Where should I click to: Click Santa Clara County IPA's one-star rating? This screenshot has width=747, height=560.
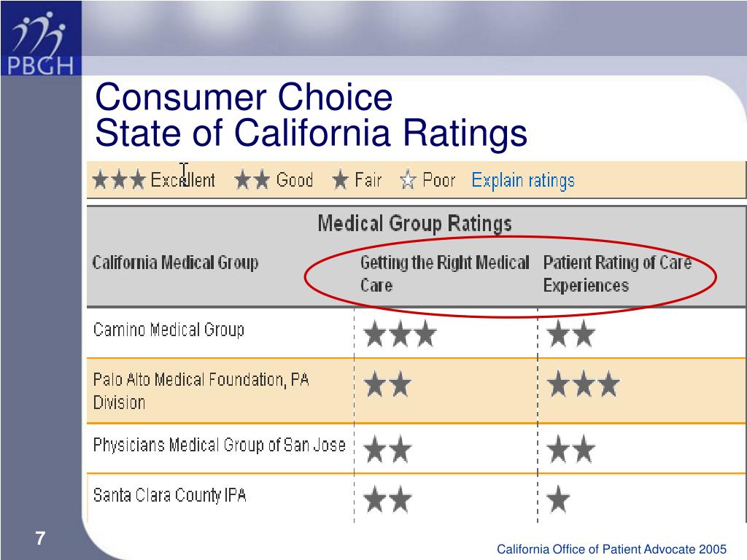(558, 499)
